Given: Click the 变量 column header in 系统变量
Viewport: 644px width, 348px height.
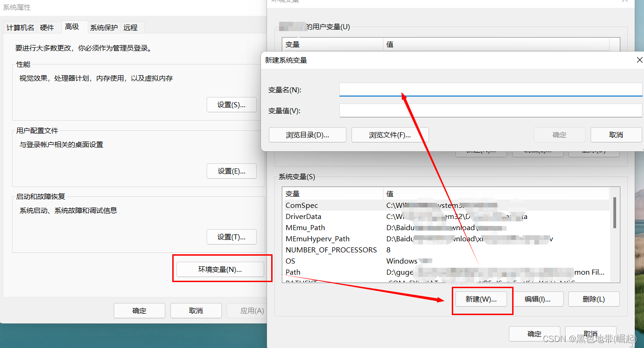Looking at the screenshot, I should (x=332, y=193).
